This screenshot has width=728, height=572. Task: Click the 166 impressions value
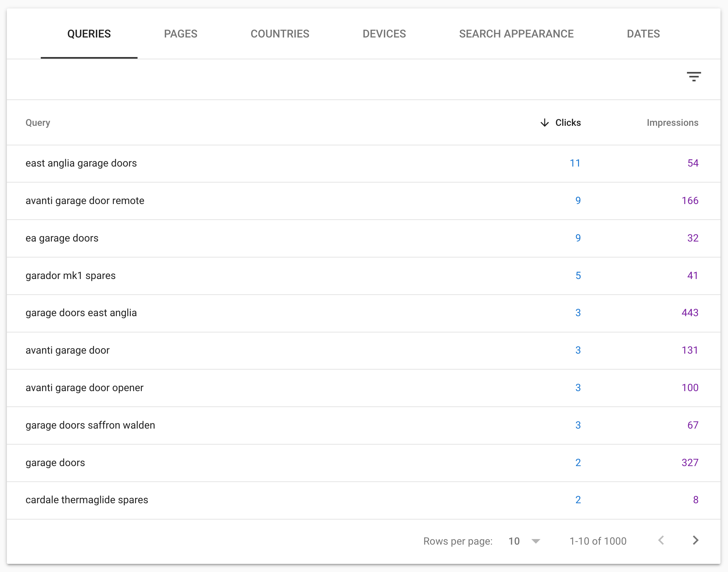click(690, 200)
